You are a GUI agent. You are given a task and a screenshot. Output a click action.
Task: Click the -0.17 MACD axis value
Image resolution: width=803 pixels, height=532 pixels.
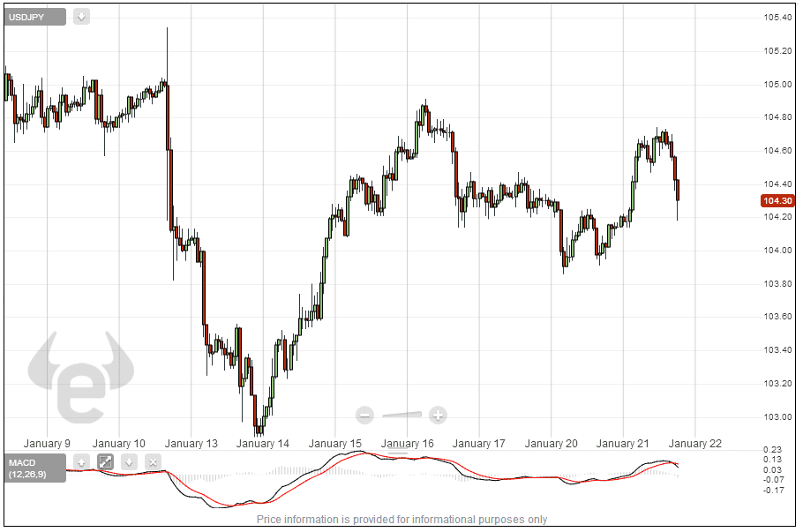point(773,490)
